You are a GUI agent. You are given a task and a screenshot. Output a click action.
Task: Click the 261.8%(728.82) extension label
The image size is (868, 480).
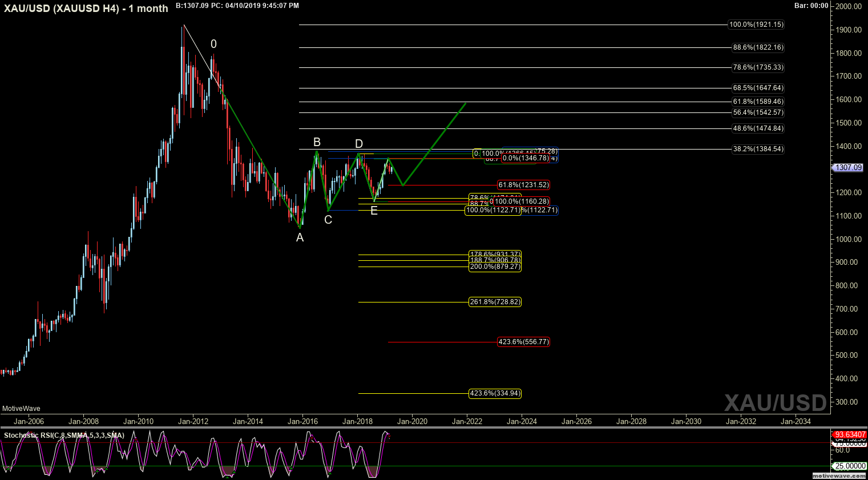[495, 302]
